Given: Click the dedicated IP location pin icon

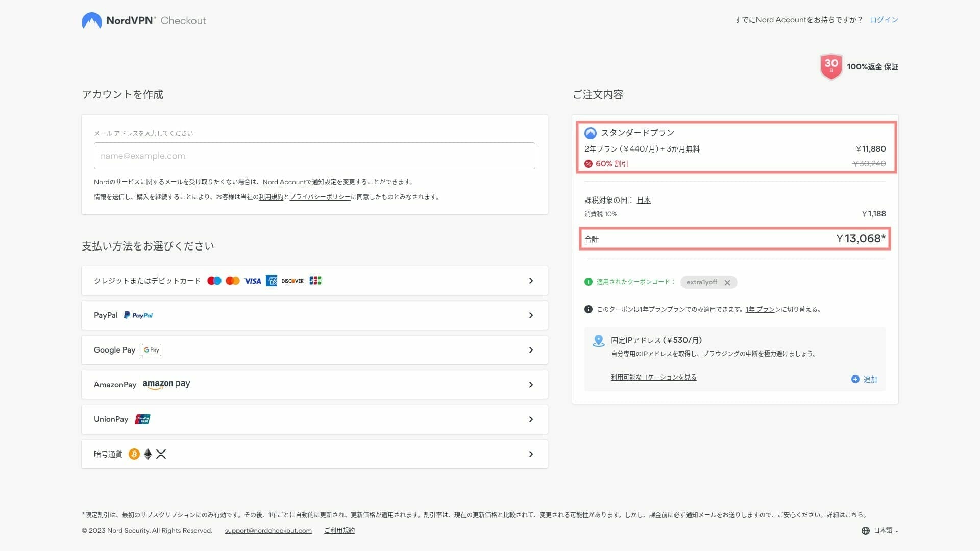Looking at the screenshot, I should click(x=599, y=341).
